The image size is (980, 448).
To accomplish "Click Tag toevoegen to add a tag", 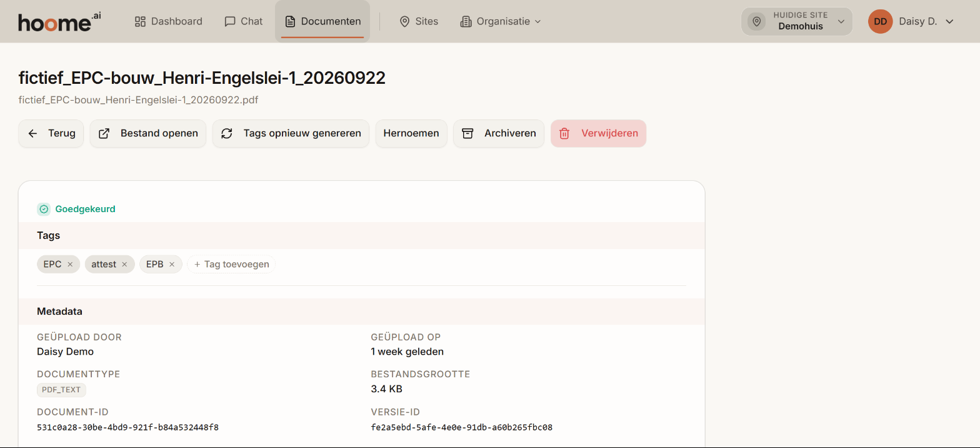I will [x=231, y=265].
